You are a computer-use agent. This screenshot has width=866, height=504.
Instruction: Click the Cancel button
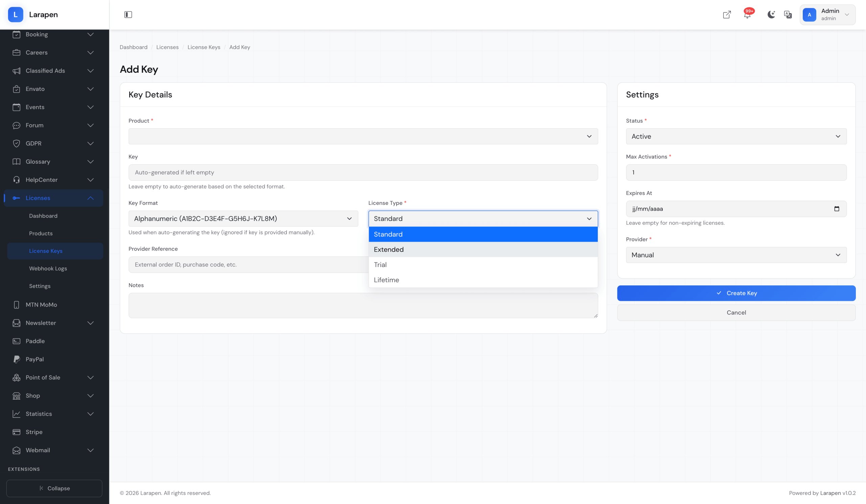click(736, 312)
